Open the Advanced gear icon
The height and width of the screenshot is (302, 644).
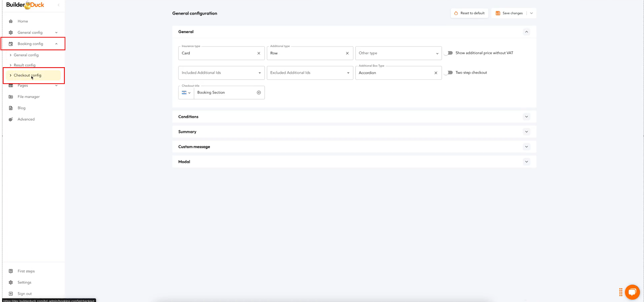[11, 119]
